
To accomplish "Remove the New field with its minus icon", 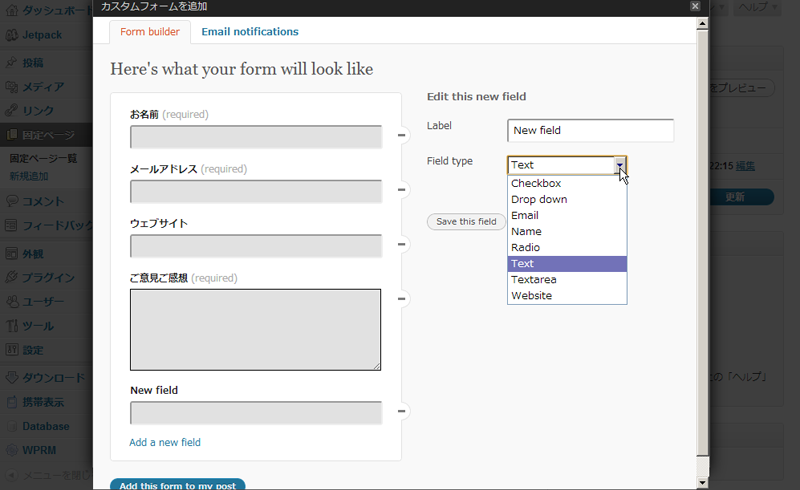I will 402,411.
